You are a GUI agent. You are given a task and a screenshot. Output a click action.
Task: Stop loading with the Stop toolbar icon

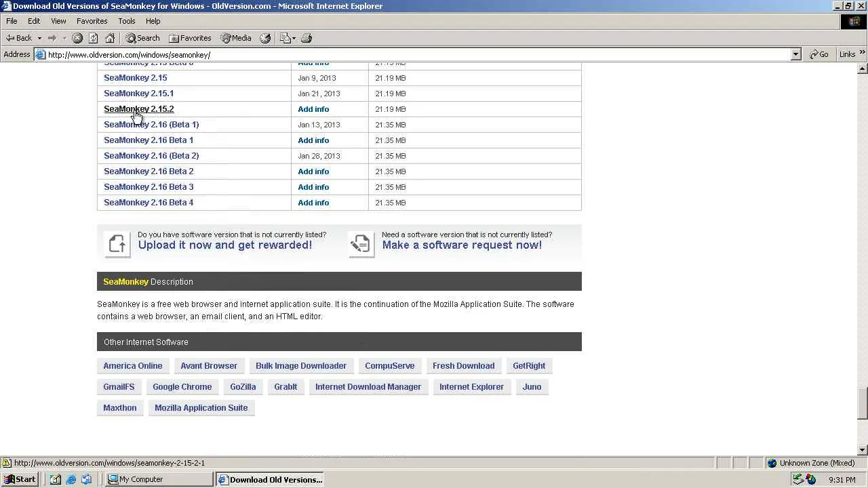(77, 38)
